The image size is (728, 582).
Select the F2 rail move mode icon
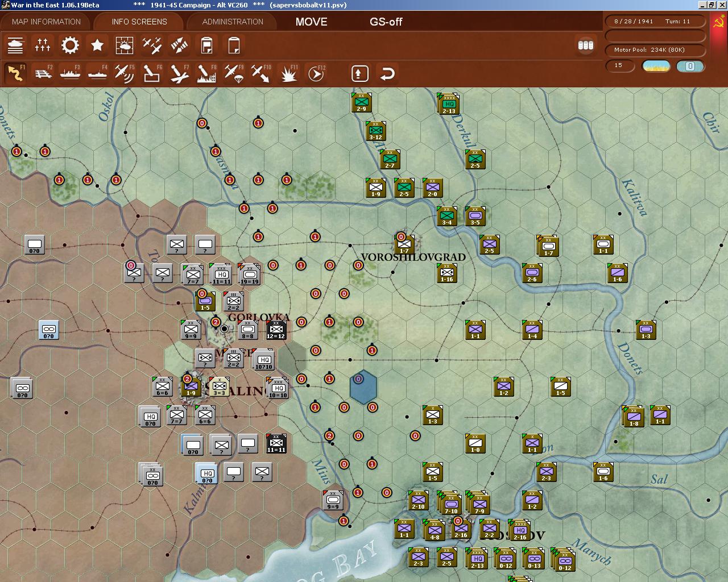(43, 73)
